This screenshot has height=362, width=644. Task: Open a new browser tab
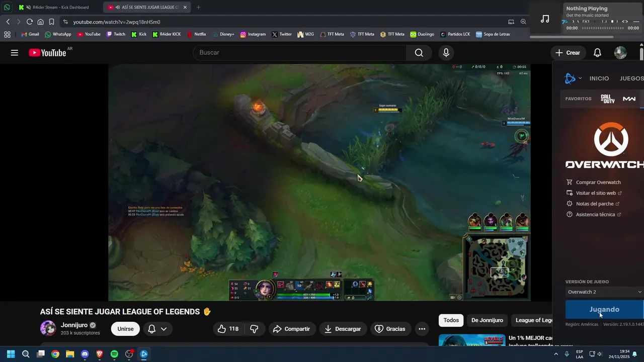click(x=198, y=8)
